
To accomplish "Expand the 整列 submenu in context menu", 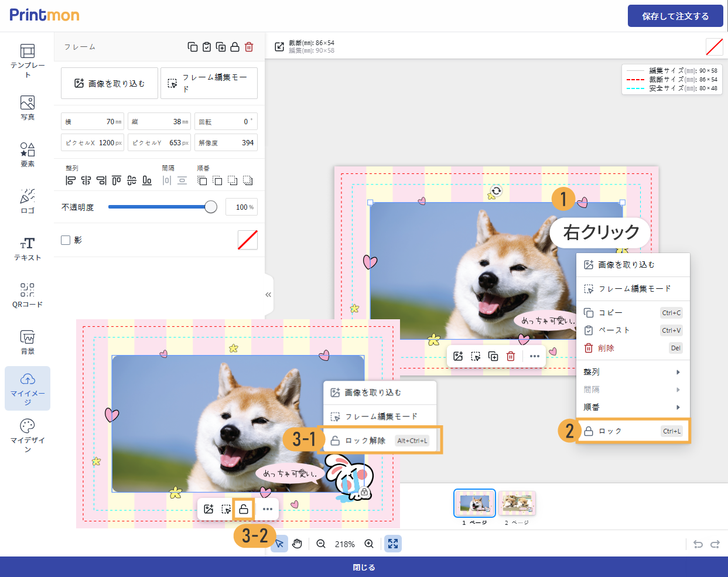I will pyautogui.click(x=633, y=372).
